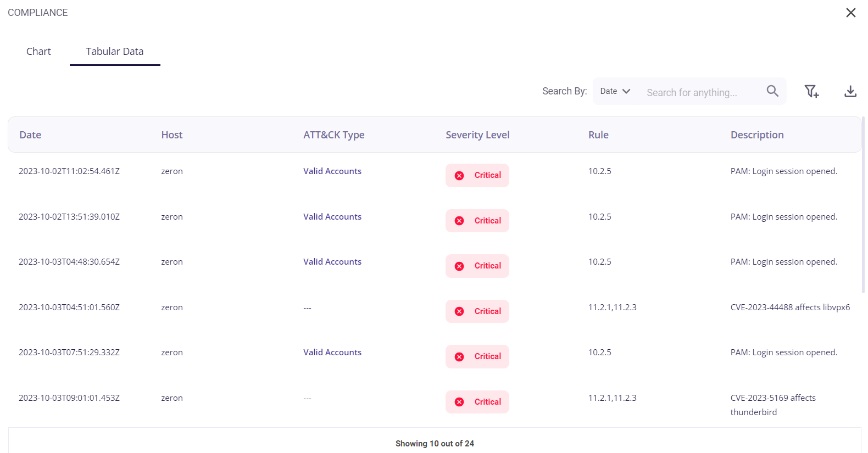Sort by the Date column header

[30, 135]
